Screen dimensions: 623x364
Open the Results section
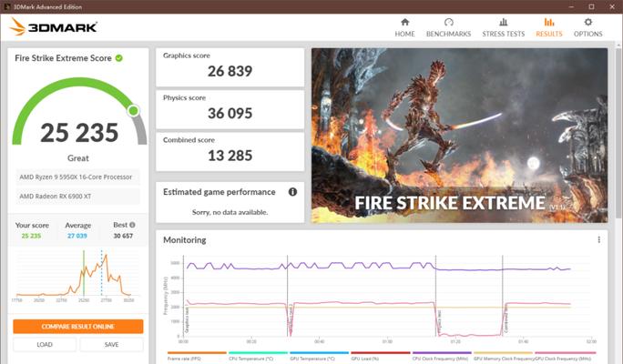548,27
